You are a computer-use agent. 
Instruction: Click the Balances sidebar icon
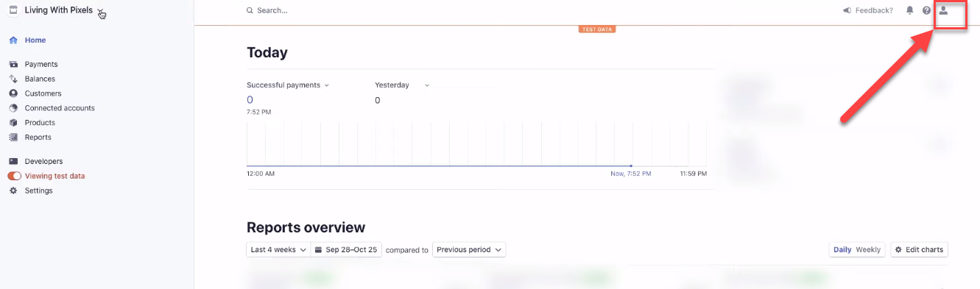click(x=13, y=79)
